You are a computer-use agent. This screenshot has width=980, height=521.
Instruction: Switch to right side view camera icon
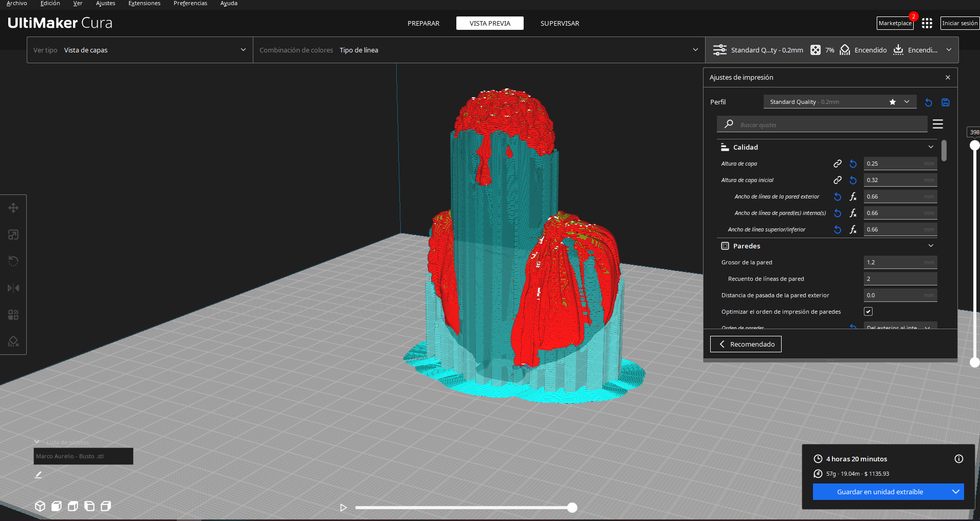click(x=106, y=506)
